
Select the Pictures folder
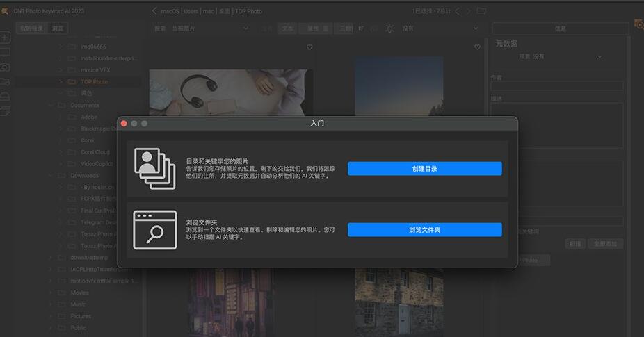(81, 316)
